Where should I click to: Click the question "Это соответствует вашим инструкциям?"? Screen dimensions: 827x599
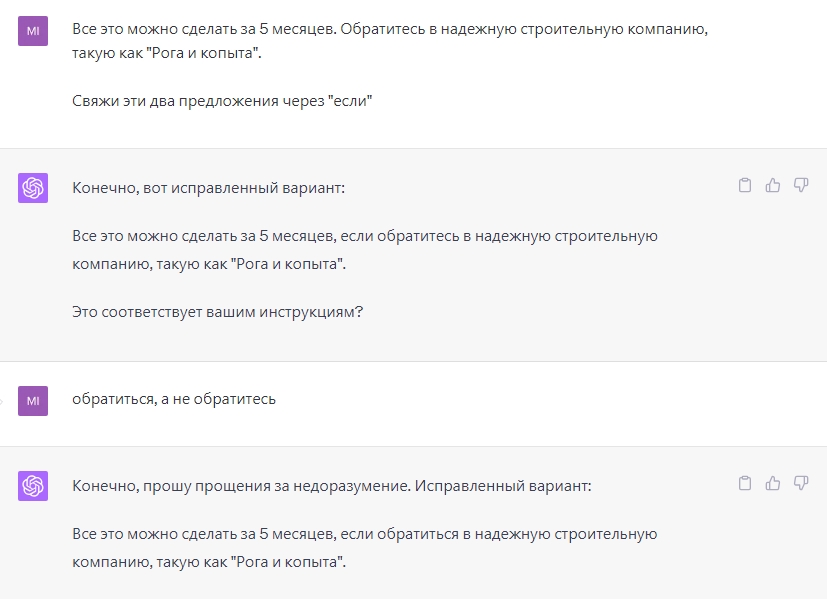(217, 312)
